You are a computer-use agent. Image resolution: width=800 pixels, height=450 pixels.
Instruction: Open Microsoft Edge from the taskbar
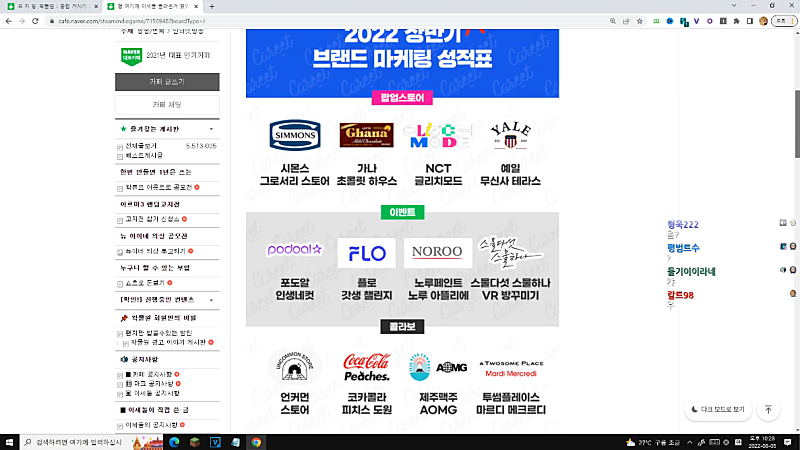(x=174, y=442)
